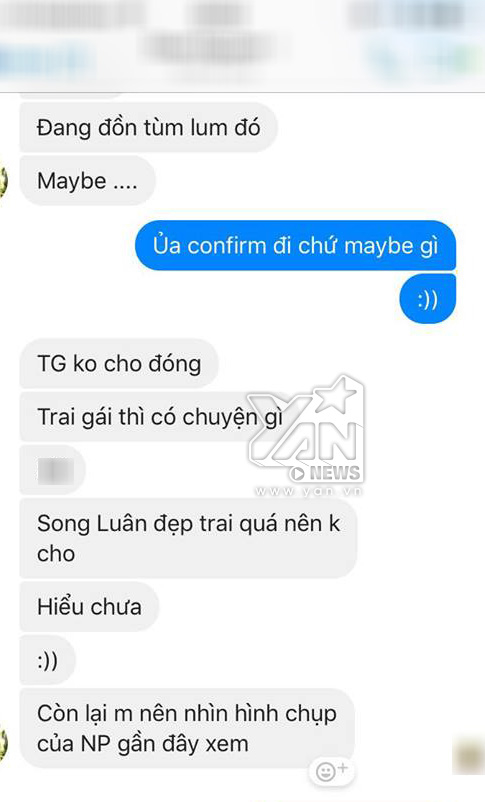Click the "Hiểu chưa" message bubble
Viewport: 485px width, 802px height.
tap(89, 607)
